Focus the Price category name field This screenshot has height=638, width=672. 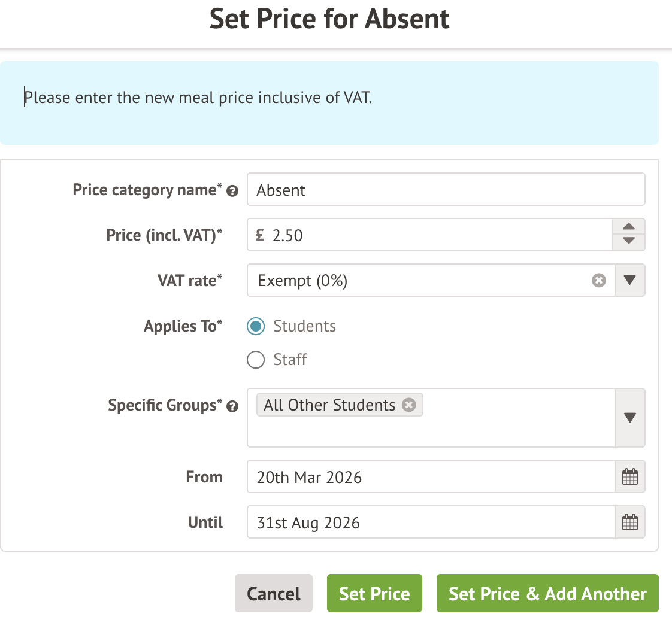(446, 190)
